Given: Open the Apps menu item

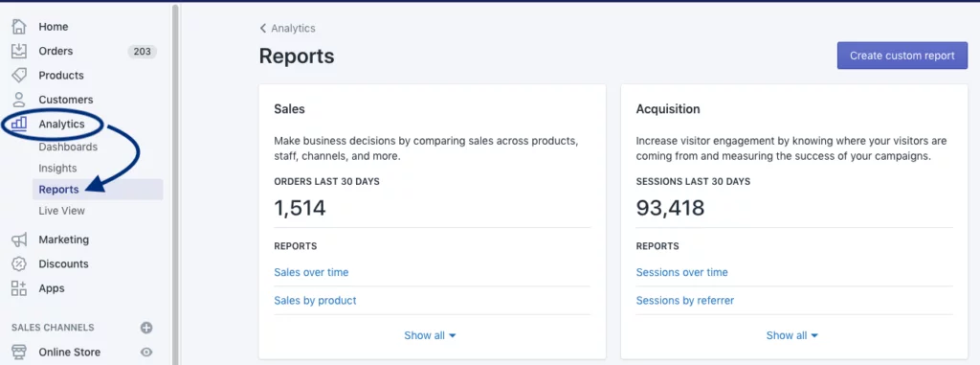Looking at the screenshot, I should pos(52,288).
